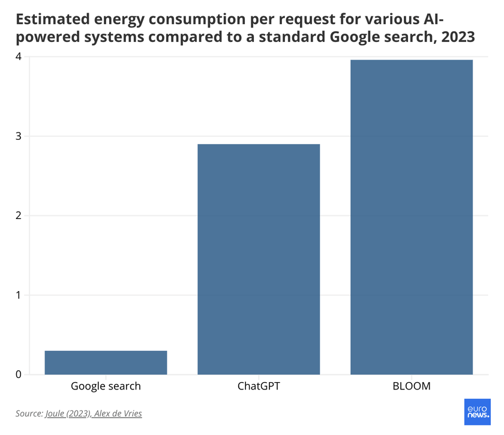Click the word Source in the footer

click(29, 413)
